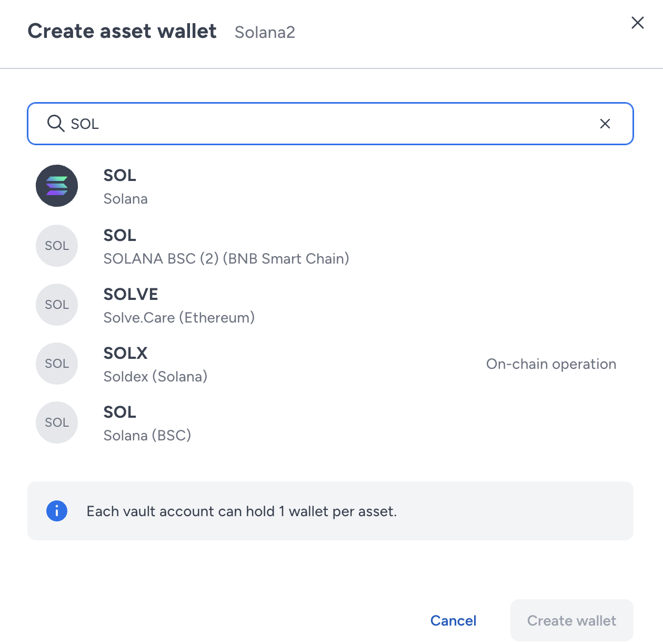The height and width of the screenshot is (644, 663).
Task: Click the one wallet per asset notice
Action: [x=330, y=511]
